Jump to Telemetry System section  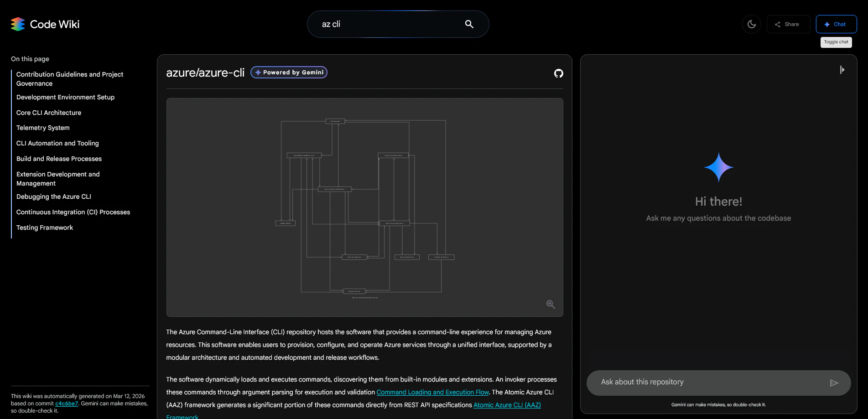pos(43,128)
